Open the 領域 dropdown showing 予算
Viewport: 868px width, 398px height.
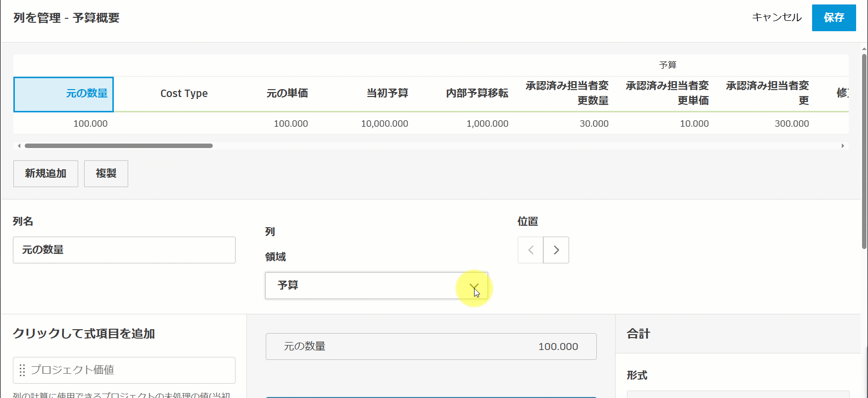pos(377,286)
